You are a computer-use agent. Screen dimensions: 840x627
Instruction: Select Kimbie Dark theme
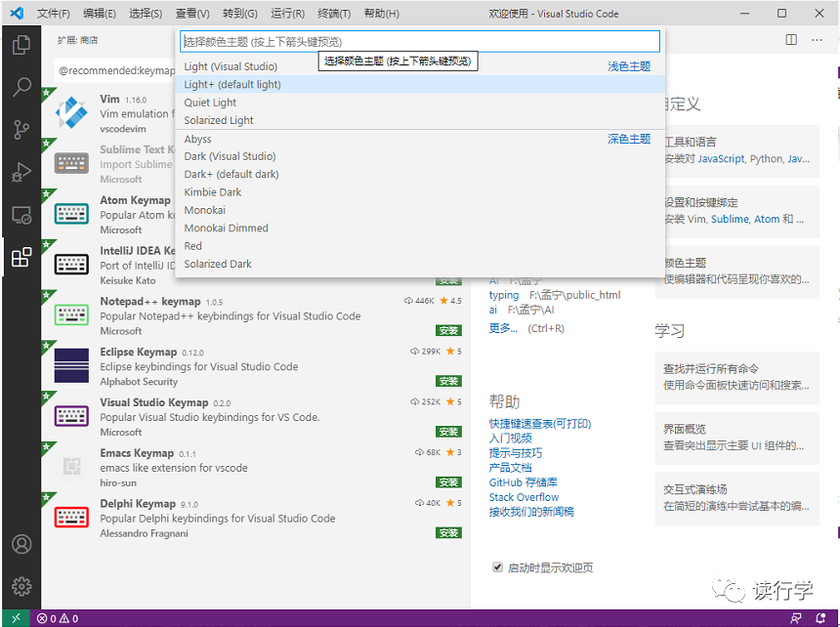pyautogui.click(x=420, y=192)
